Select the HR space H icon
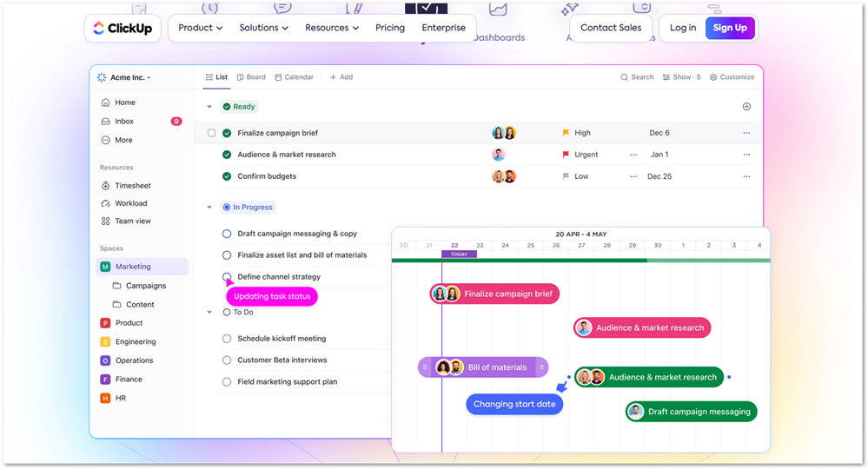This screenshot has height=469, width=868. (x=105, y=398)
